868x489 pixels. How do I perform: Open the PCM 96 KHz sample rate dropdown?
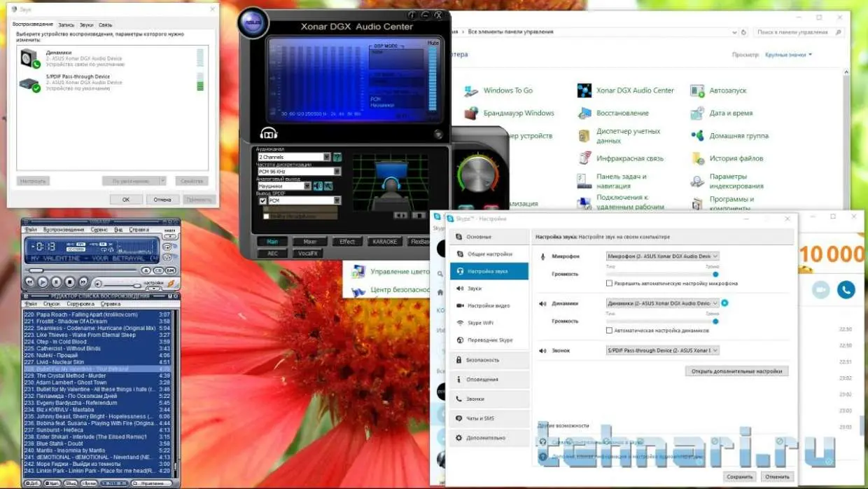(299, 171)
